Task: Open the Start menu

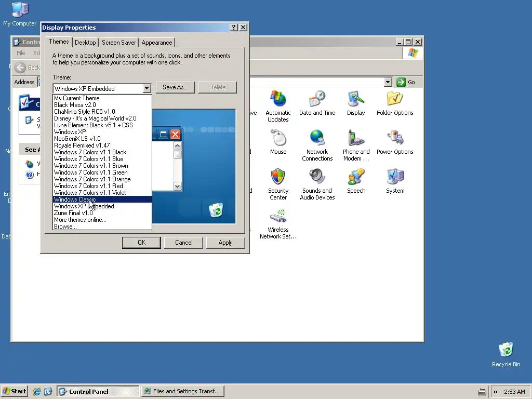Action: click(14, 391)
